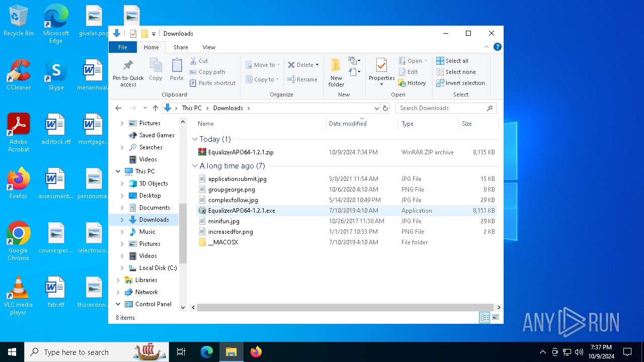This screenshot has height=362, width=644.
Task: Sort by the Type column header
Action: pyautogui.click(x=428, y=124)
